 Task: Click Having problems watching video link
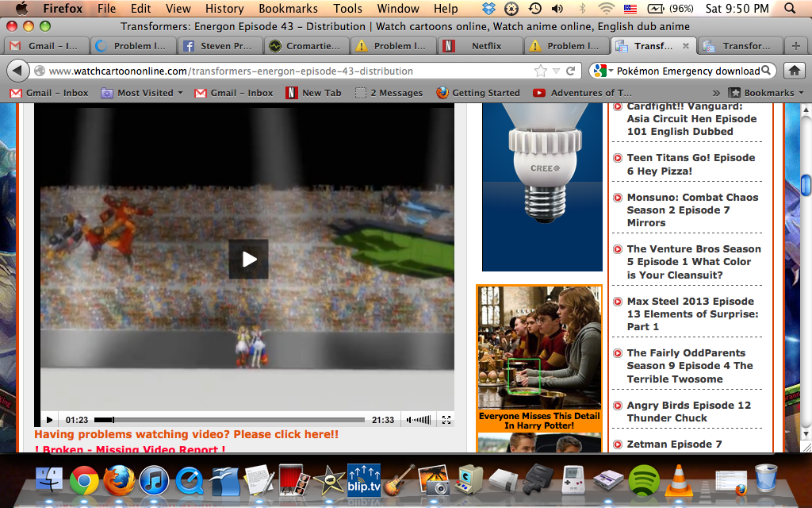click(x=186, y=434)
